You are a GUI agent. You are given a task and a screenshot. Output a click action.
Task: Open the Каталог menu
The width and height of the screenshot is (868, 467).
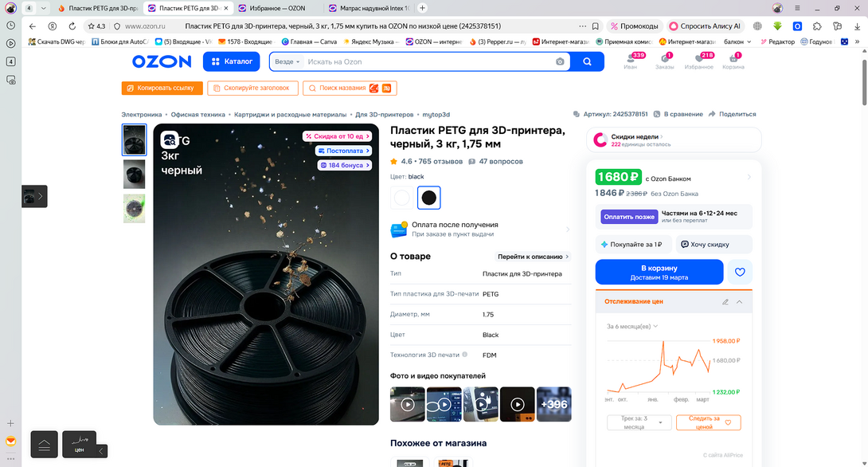[x=232, y=61]
